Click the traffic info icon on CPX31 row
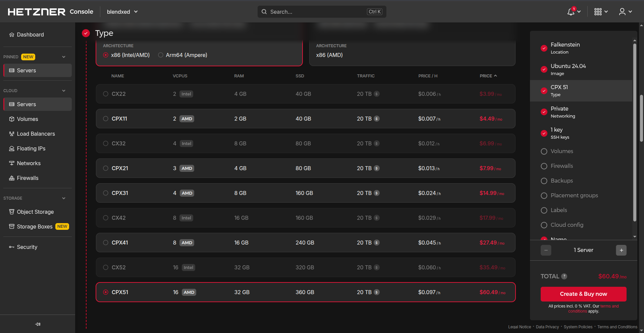This screenshot has height=333, width=644. point(377,193)
